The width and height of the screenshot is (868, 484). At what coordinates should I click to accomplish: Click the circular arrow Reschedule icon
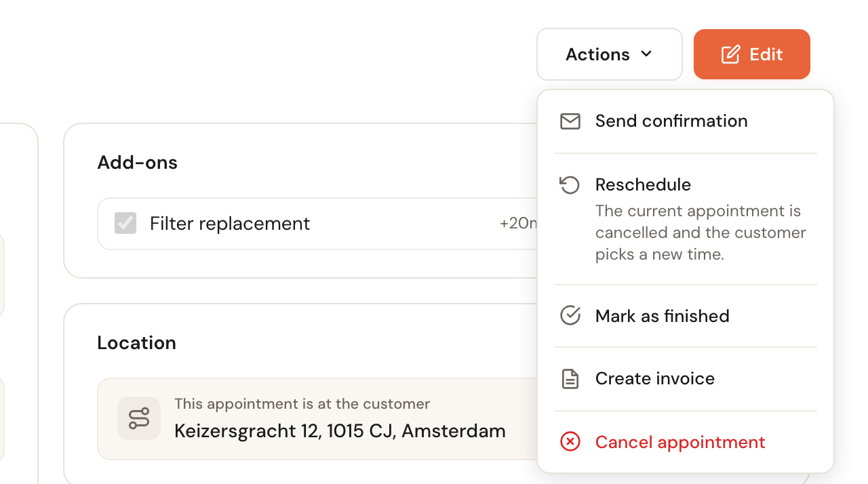[x=570, y=185]
